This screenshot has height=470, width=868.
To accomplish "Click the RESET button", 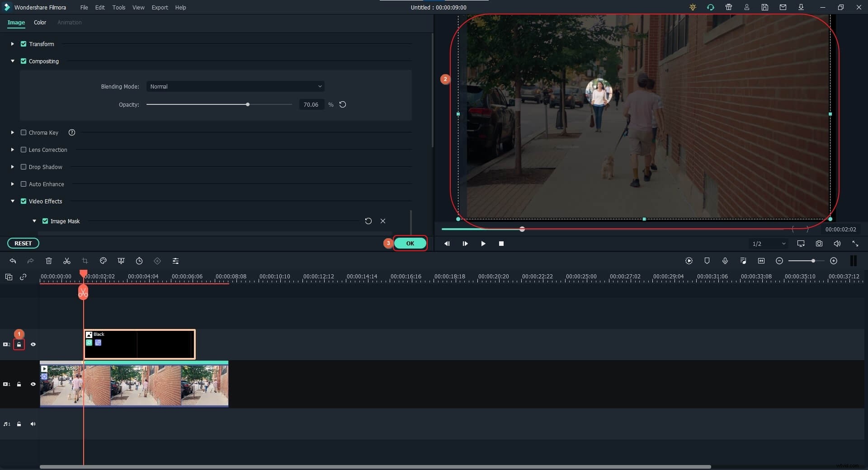I will click(x=23, y=243).
